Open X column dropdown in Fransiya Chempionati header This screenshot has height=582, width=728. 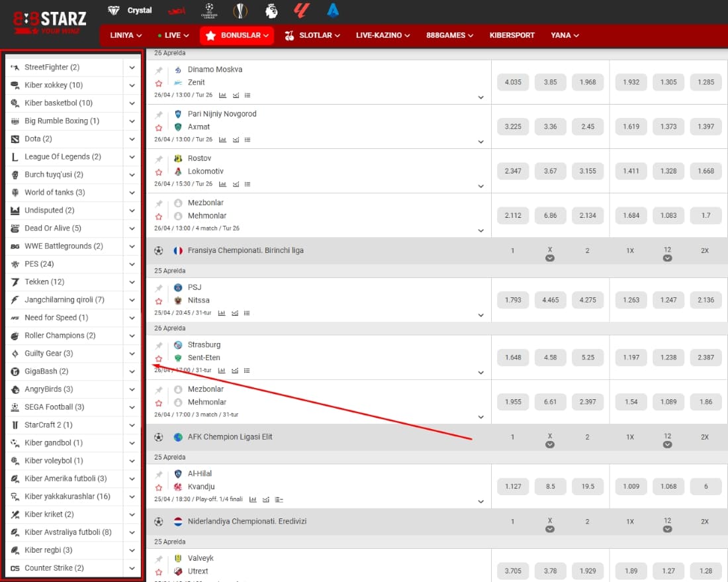[550, 258]
